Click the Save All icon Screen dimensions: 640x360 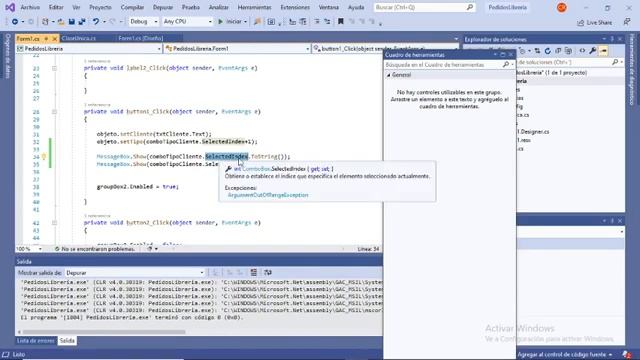coord(82,22)
